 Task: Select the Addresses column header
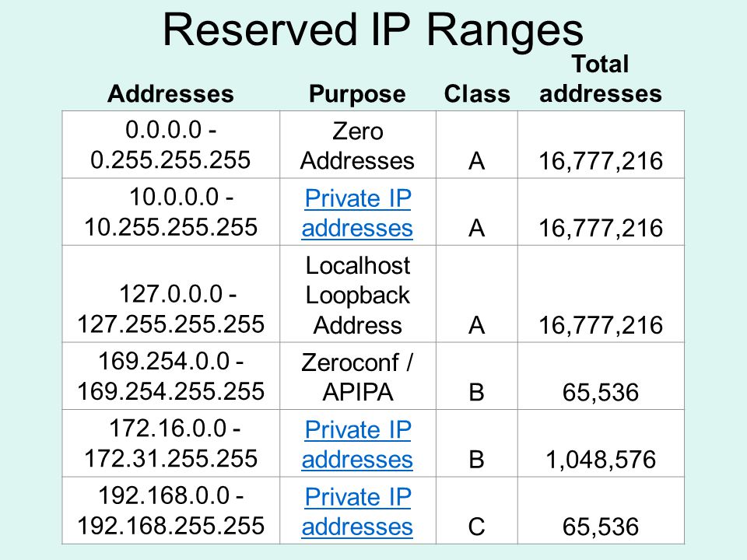(170, 93)
